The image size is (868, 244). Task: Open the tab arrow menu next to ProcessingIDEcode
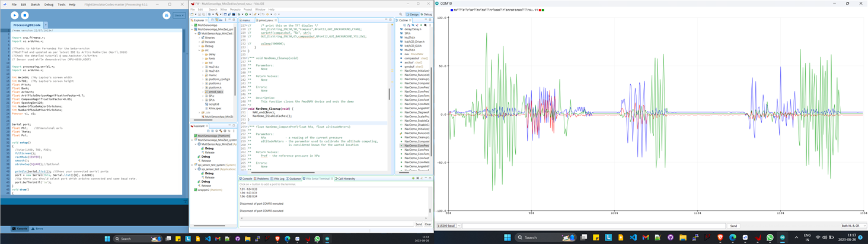(44, 26)
